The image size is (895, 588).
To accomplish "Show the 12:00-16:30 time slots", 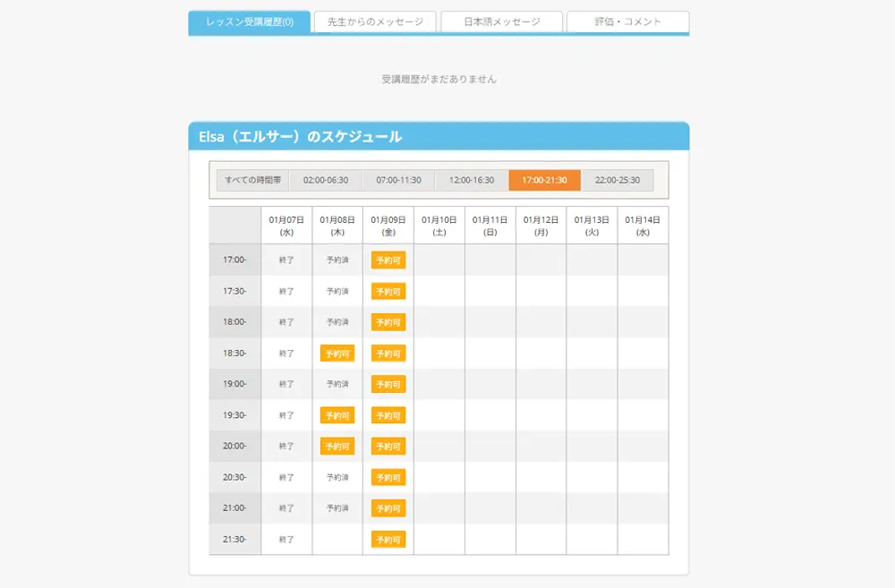I will point(472,180).
